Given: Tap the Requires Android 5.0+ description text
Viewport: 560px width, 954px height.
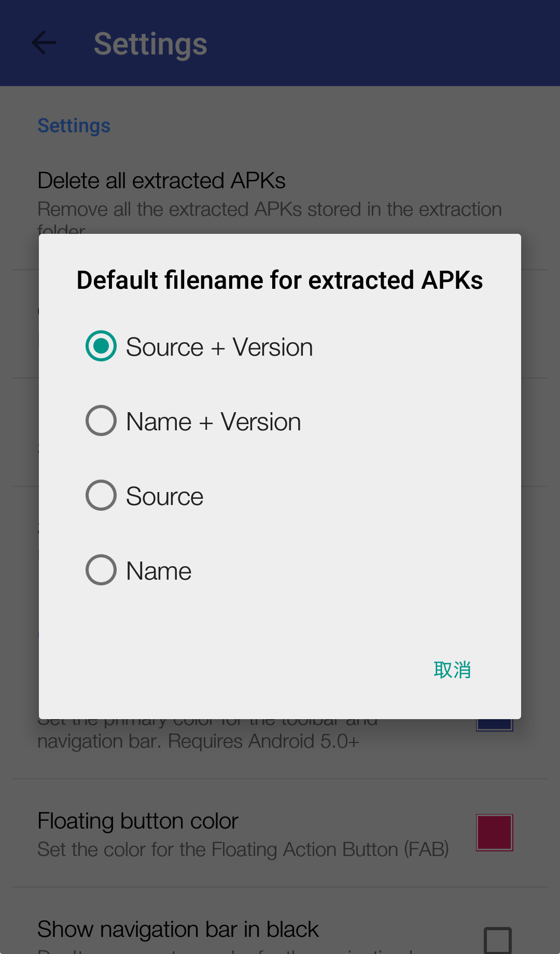Looking at the screenshot, I should (x=198, y=741).
